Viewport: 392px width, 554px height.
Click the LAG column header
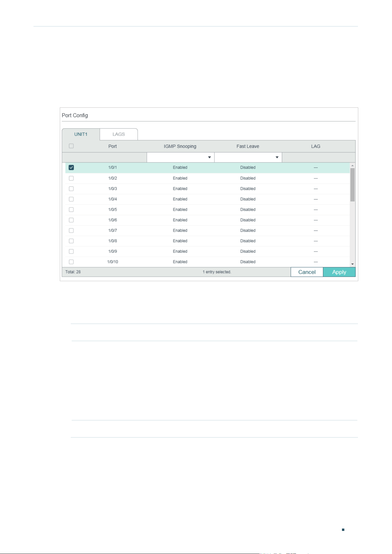coord(316,146)
